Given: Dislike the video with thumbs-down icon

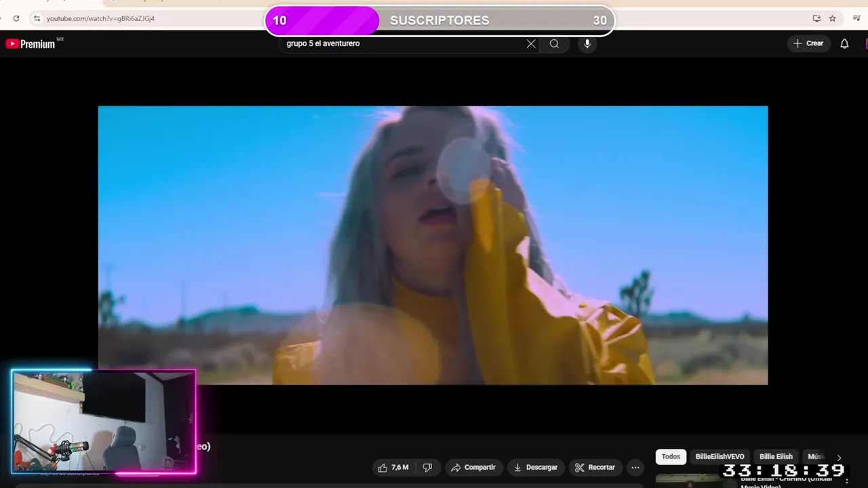Looking at the screenshot, I should (428, 468).
